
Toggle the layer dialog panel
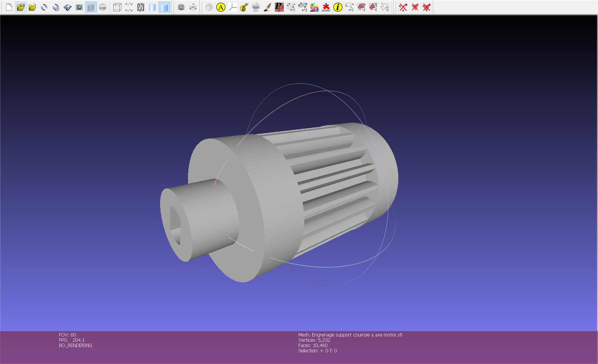[x=91, y=7]
